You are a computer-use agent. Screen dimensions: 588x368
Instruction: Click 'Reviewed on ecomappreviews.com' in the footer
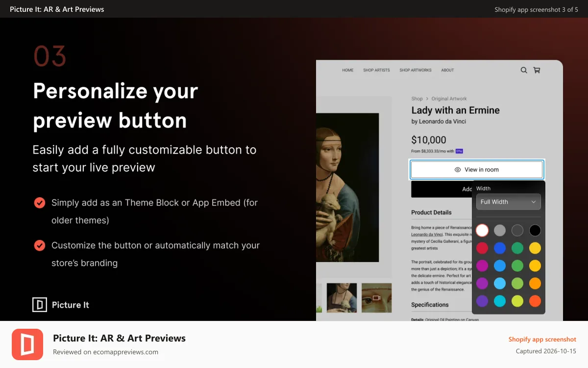click(x=105, y=352)
